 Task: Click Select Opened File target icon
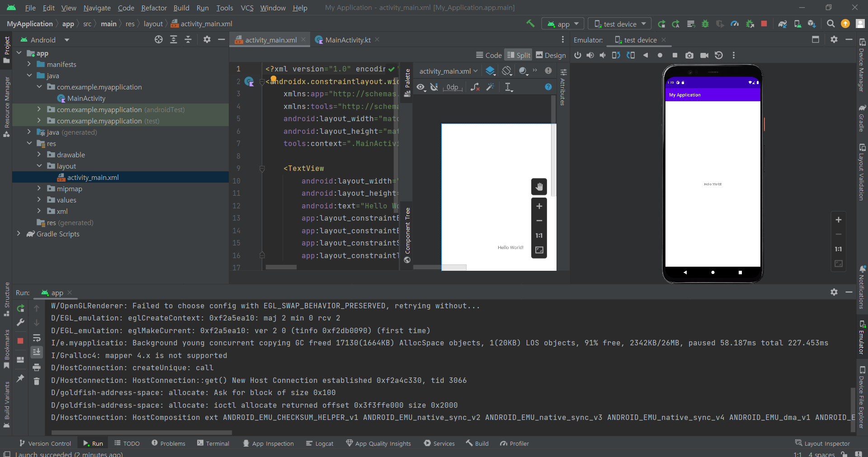point(159,40)
